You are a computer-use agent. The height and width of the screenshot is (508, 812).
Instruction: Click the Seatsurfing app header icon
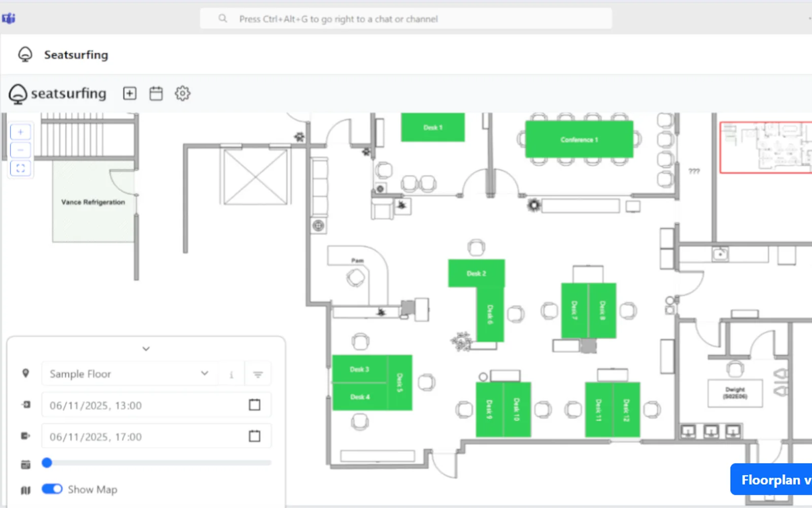25,54
